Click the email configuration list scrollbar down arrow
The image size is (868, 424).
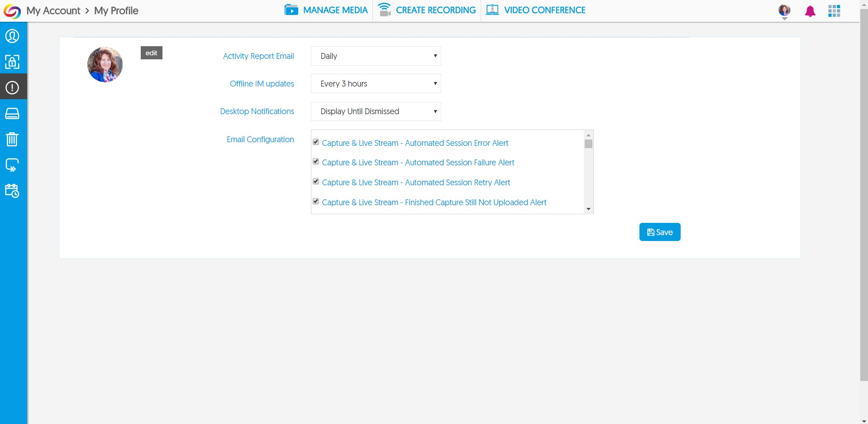click(x=588, y=209)
